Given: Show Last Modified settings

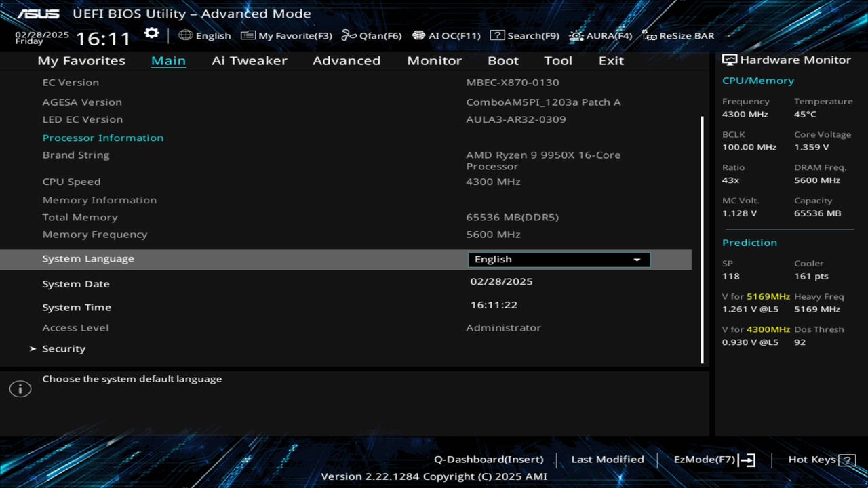Looking at the screenshot, I should [x=608, y=460].
